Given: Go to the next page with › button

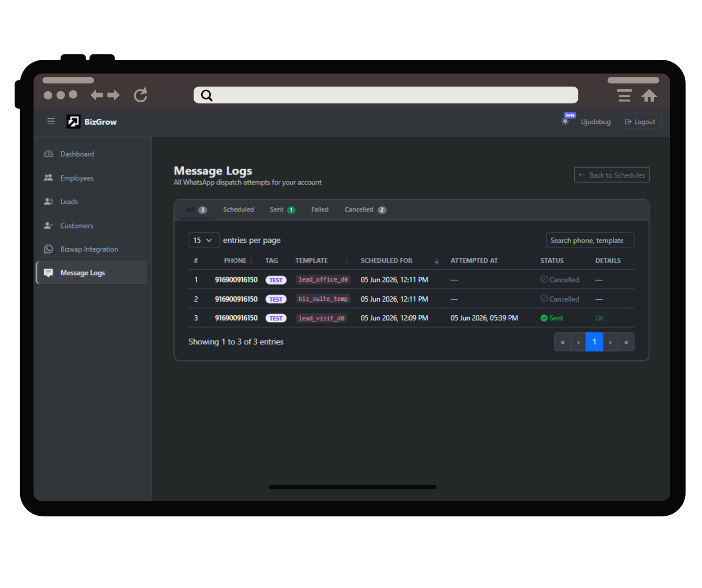Looking at the screenshot, I should pos(610,342).
